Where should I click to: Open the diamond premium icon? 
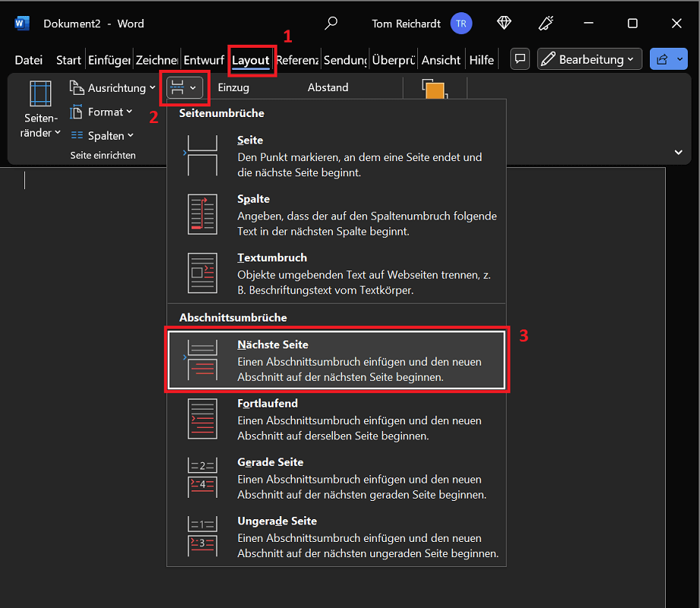coord(504,24)
